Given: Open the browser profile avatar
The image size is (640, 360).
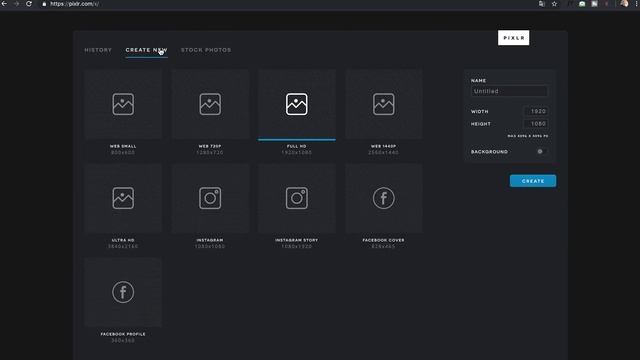Looking at the screenshot, I should [624, 4].
